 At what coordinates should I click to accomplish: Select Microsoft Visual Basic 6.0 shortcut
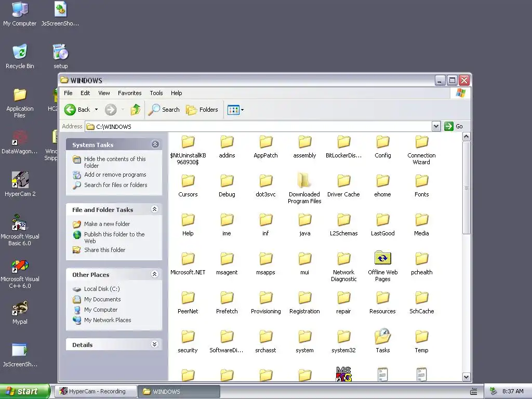pyautogui.click(x=20, y=230)
